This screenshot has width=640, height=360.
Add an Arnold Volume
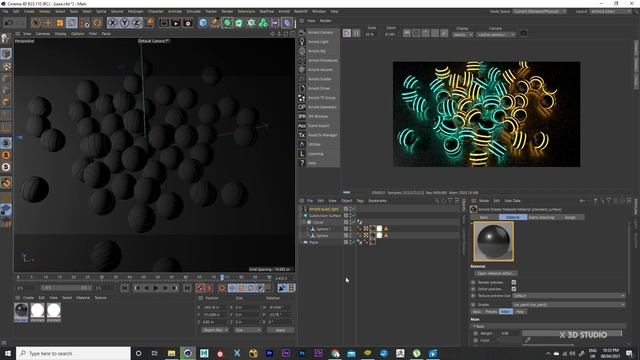(x=319, y=70)
